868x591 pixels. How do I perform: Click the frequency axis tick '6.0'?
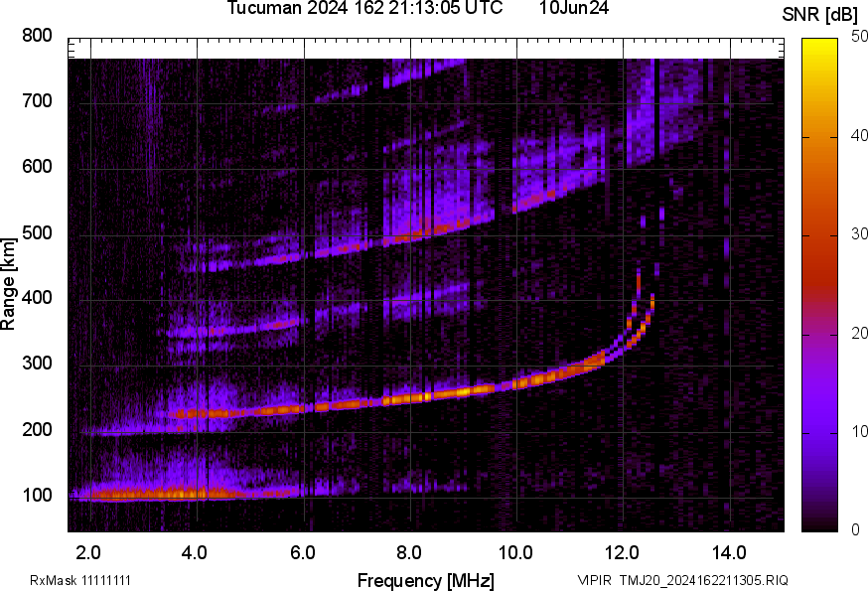(x=302, y=553)
